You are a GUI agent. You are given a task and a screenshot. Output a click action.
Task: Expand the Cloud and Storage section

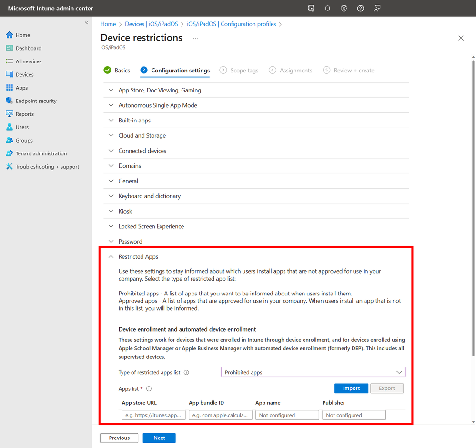256,135
